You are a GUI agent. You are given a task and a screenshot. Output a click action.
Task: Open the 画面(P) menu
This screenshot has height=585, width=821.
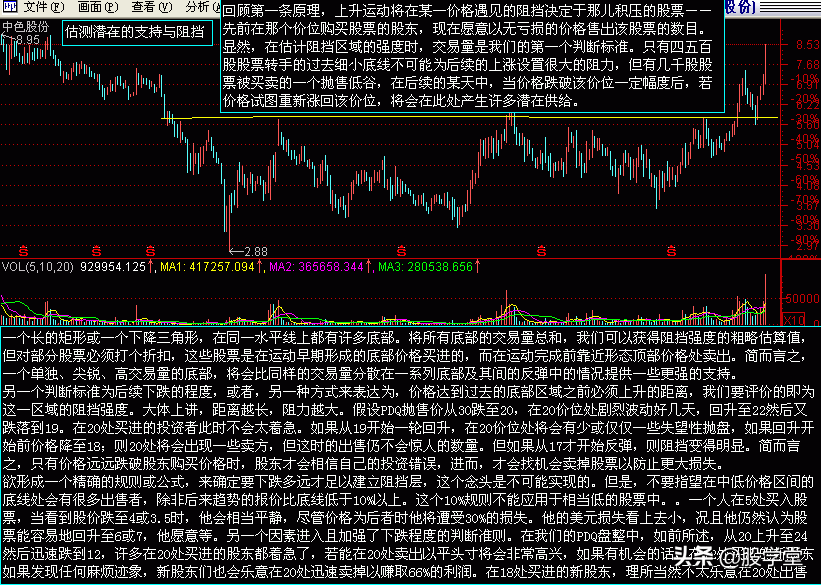click(98, 7)
